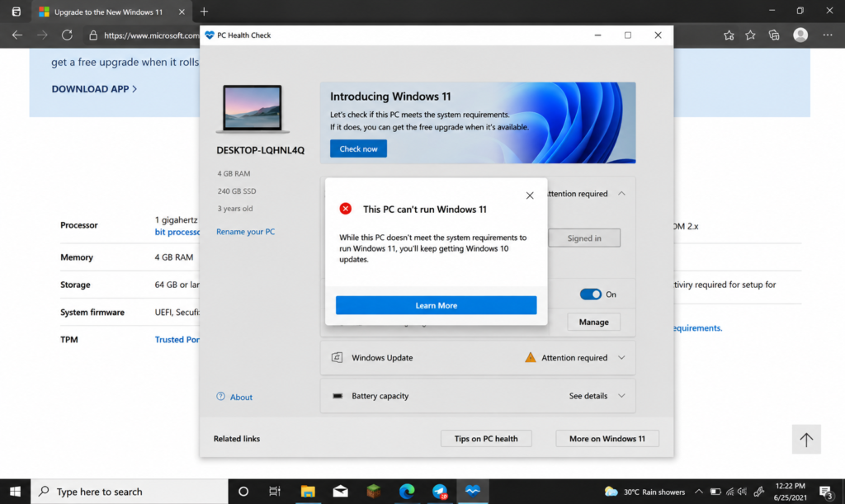Open a new browser tab
The image size is (845, 504).
pyautogui.click(x=204, y=12)
